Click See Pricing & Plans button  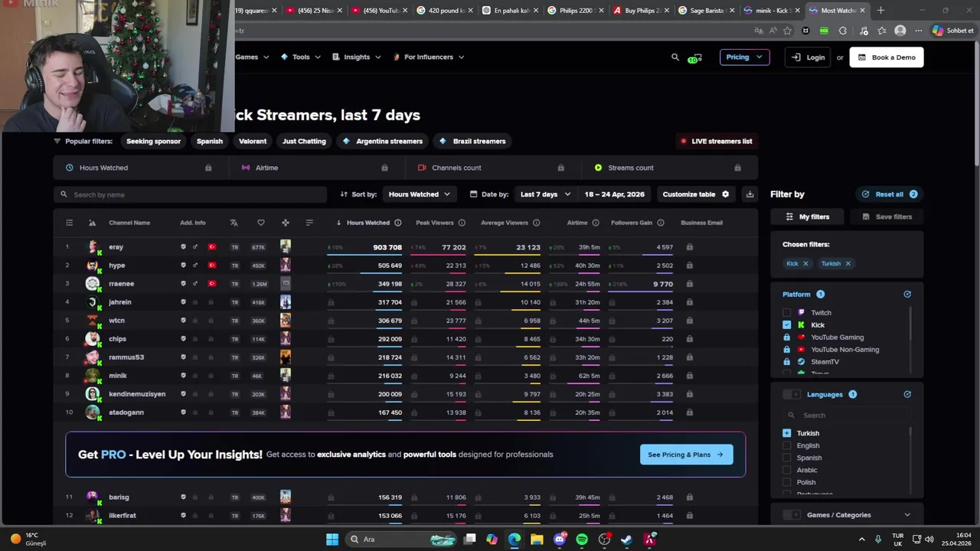click(x=686, y=455)
